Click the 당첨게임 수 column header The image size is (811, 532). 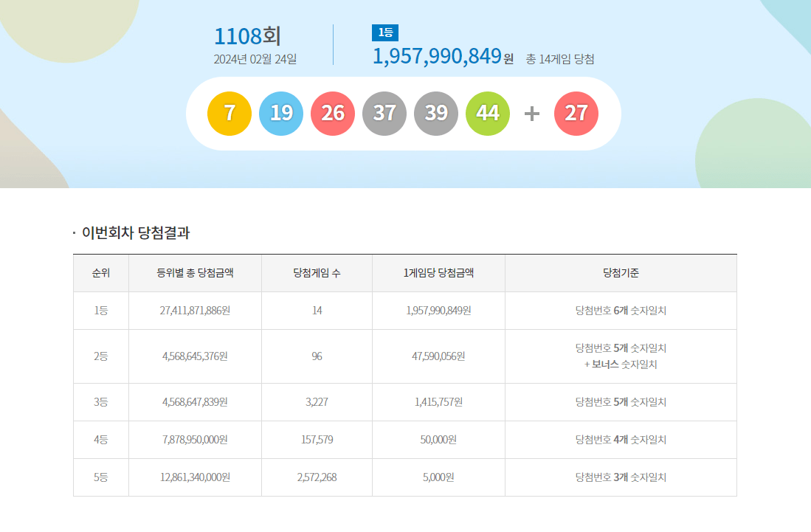click(x=317, y=273)
